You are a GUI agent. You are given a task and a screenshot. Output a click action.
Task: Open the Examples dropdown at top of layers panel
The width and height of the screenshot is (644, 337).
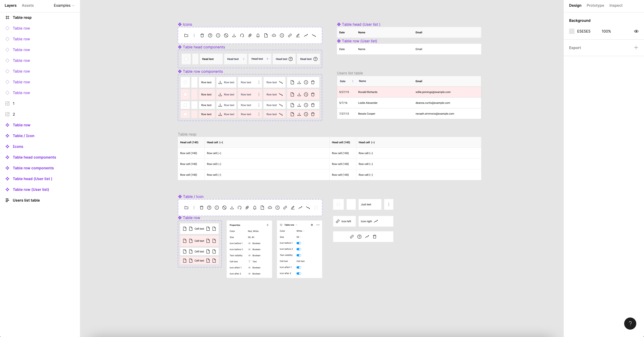[x=64, y=5]
